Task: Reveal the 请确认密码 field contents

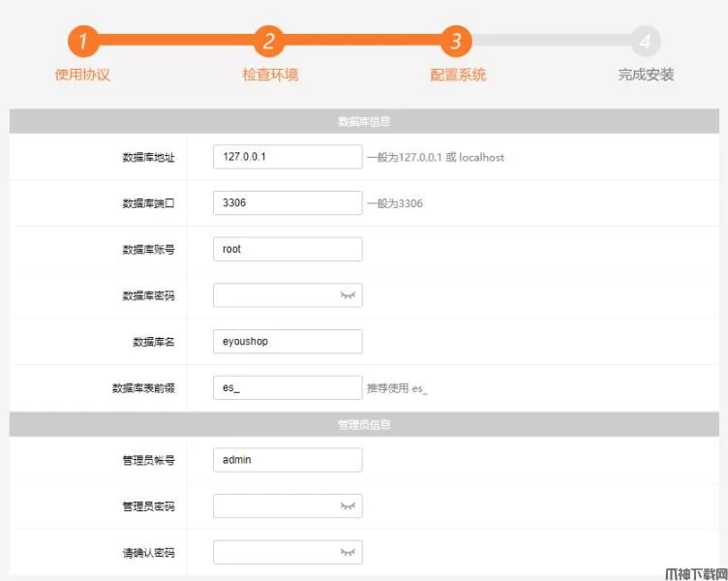Action: pyautogui.click(x=348, y=552)
